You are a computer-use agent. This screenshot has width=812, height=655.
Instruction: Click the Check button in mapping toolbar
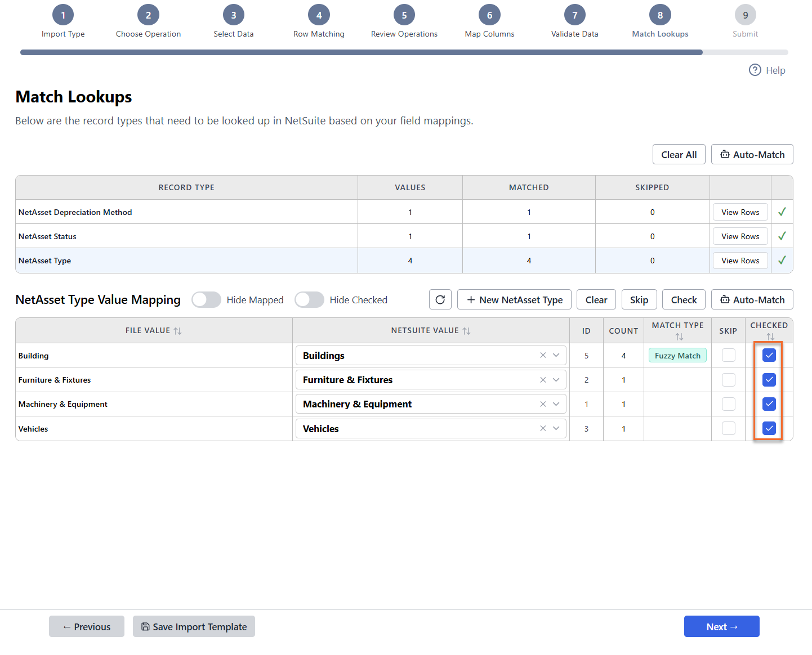pyautogui.click(x=684, y=299)
